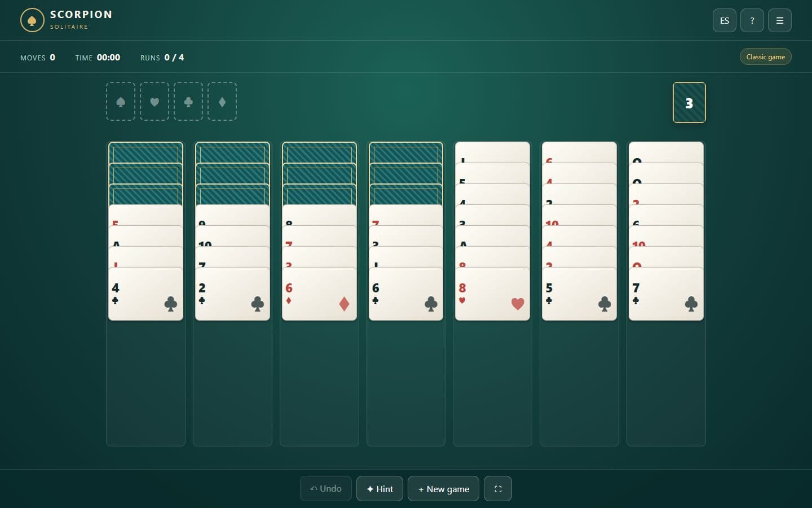Select the 2 of clubs card
The width and height of the screenshot is (812, 508).
[x=232, y=294]
